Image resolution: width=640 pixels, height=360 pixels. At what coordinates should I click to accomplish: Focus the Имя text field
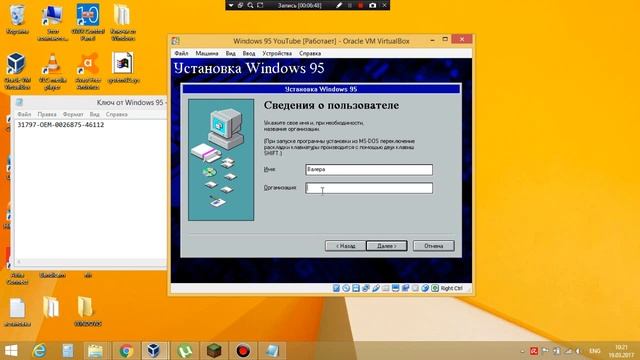(369, 169)
